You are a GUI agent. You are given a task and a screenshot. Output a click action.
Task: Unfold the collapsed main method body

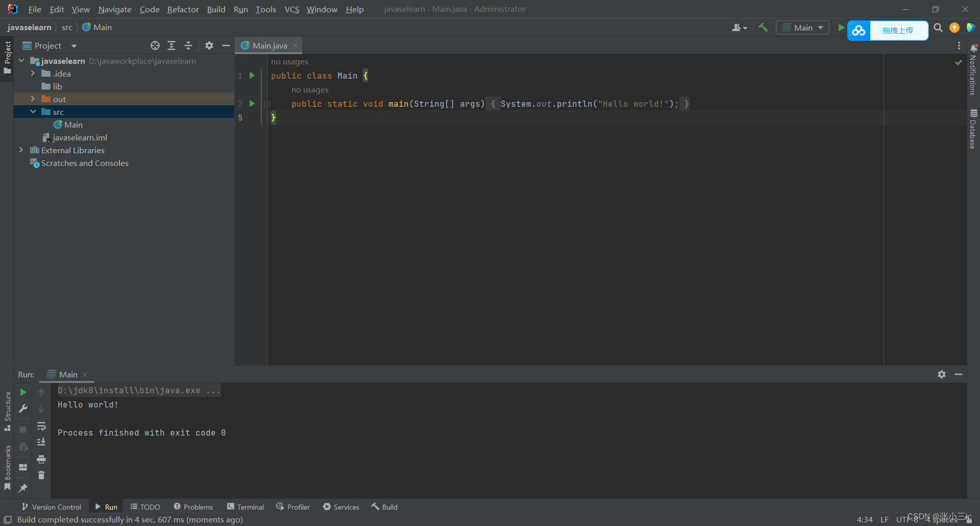[x=267, y=104]
